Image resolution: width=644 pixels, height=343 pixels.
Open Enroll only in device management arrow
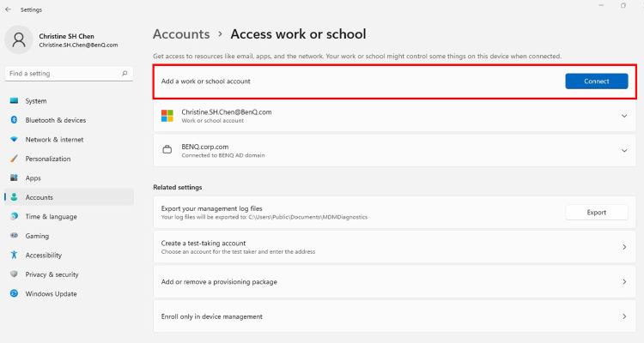coord(624,316)
